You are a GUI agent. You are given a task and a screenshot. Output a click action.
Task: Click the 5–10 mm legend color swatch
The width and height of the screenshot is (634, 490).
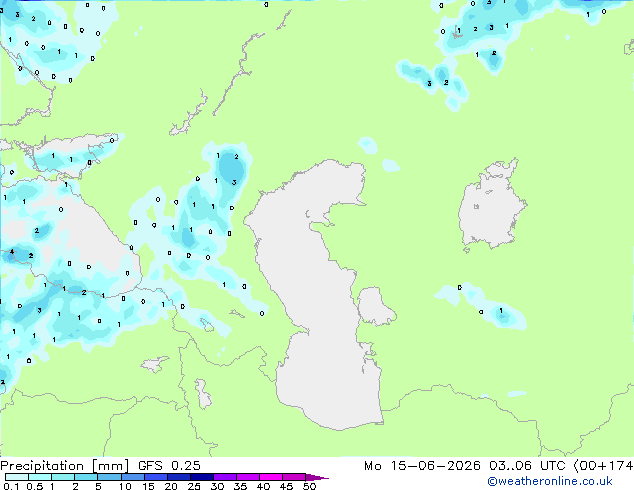tap(109, 477)
